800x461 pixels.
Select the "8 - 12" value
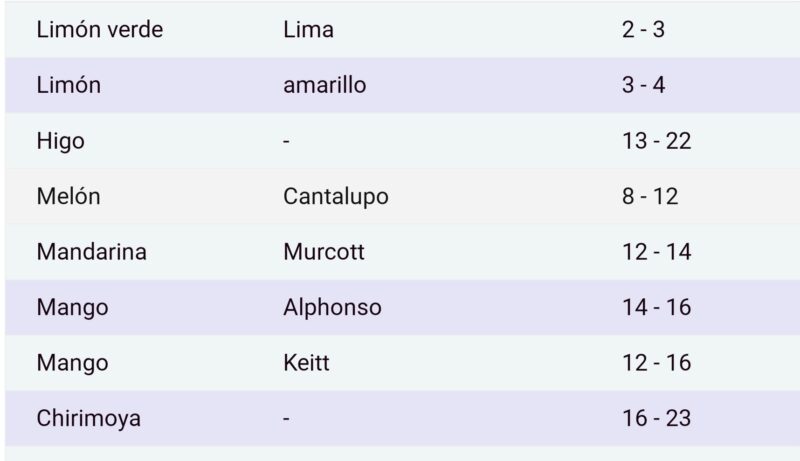tap(649, 197)
